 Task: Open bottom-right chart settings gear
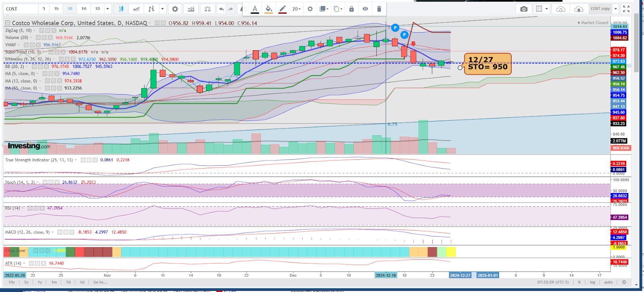tap(624, 282)
